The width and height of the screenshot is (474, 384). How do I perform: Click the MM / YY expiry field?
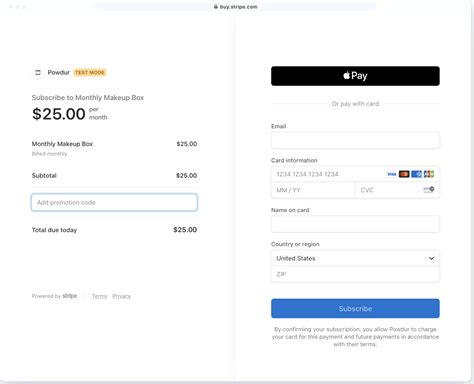click(313, 190)
